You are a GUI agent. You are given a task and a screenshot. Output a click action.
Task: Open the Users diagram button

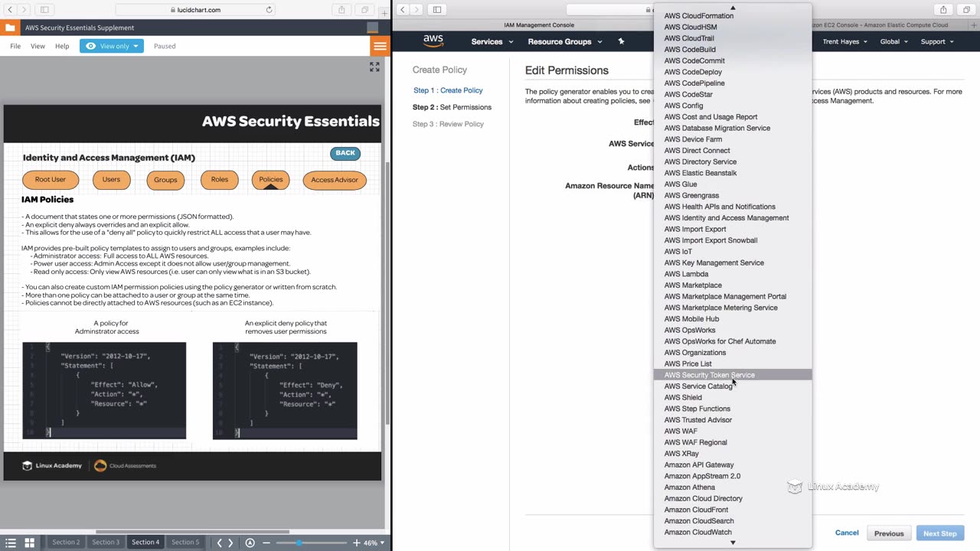pos(111,180)
